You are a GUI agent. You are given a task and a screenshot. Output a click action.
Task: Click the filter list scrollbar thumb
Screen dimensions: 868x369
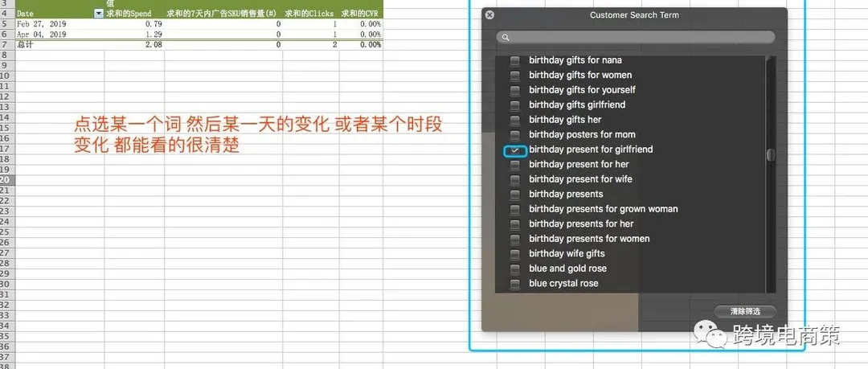point(771,155)
